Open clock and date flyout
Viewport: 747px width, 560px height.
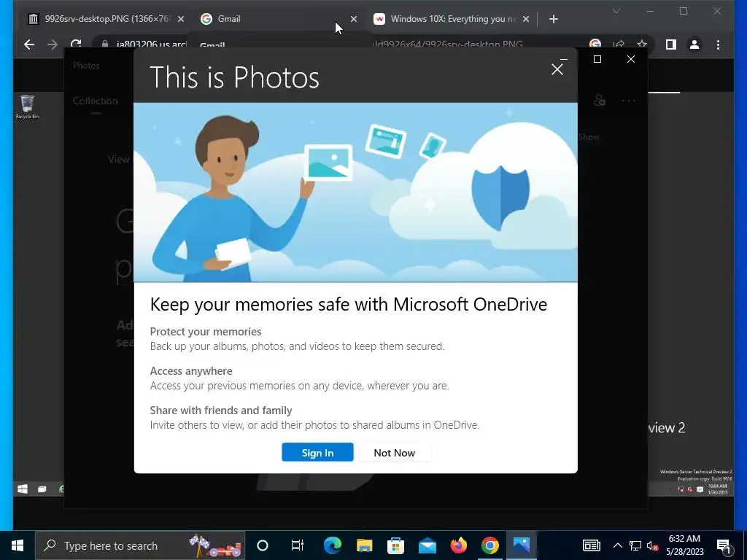684,545
